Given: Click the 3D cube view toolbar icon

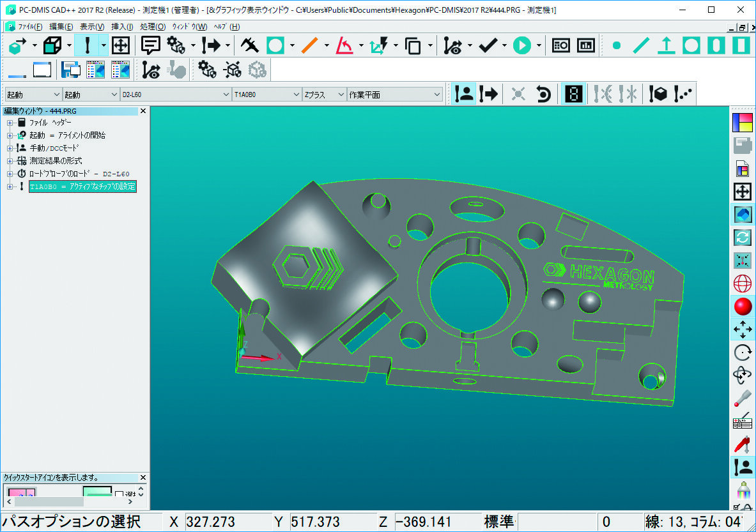Looking at the screenshot, I should [52, 46].
